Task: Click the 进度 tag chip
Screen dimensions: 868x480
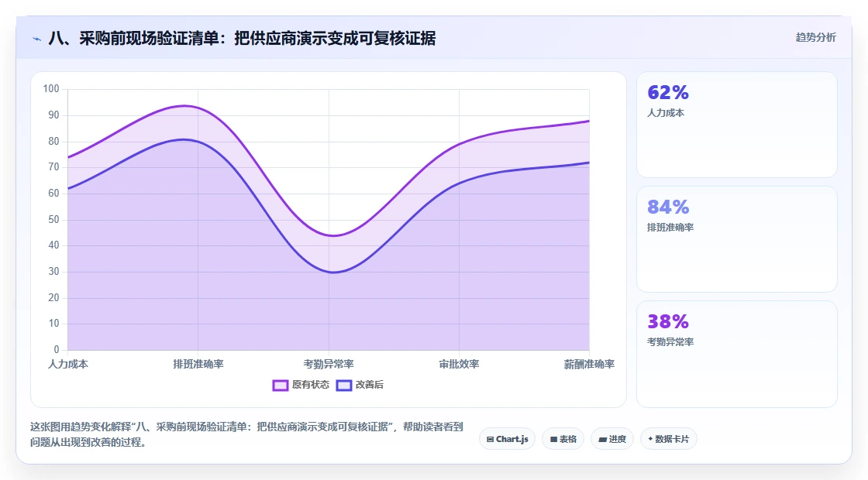Action: tap(612, 439)
